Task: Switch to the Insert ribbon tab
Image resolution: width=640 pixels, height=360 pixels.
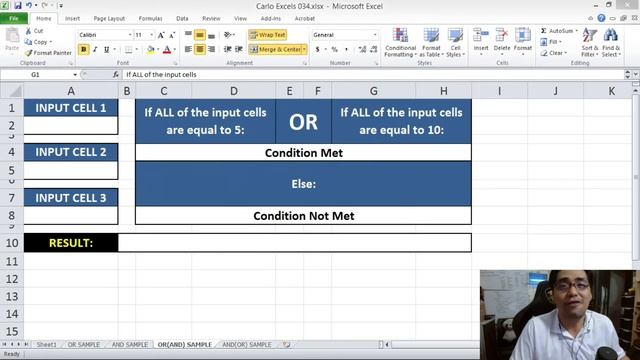Action: 72,18
